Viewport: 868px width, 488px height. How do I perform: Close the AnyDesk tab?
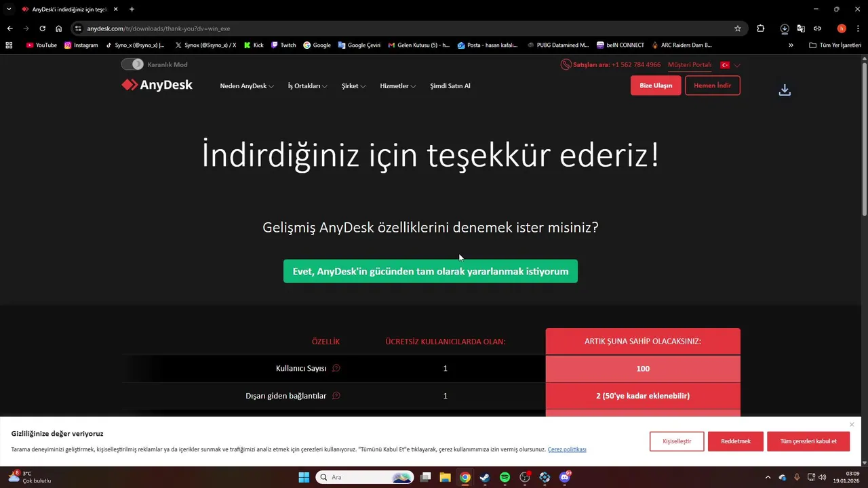116,9
